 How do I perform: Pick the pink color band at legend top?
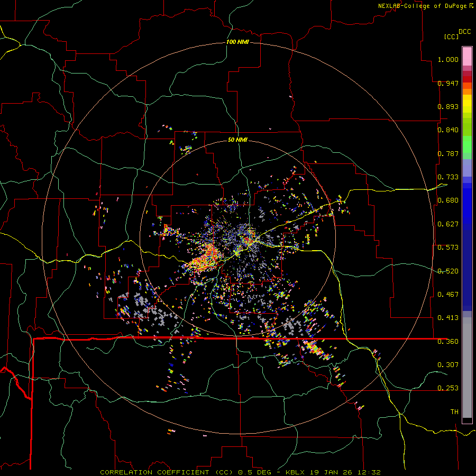467,57
